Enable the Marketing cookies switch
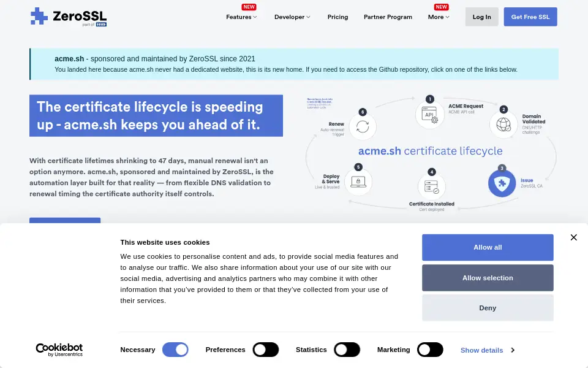This screenshot has width=588, height=368. click(x=430, y=350)
